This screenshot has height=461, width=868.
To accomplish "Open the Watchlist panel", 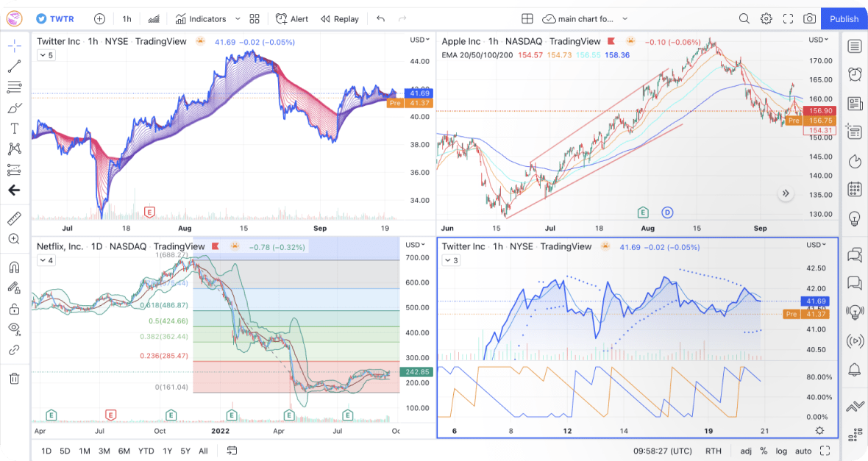I will coord(854,46).
